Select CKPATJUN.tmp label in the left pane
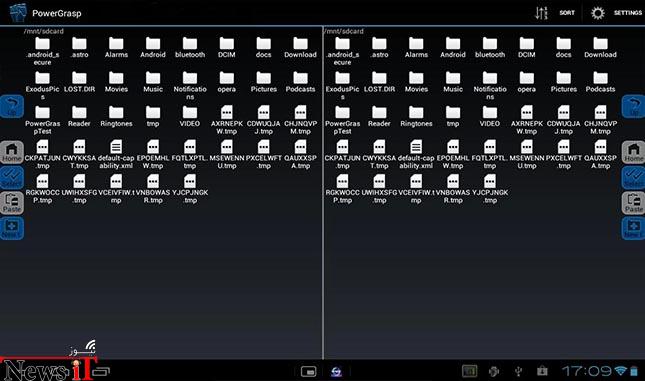The width and height of the screenshot is (645, 381). click(x=42, y=162)
